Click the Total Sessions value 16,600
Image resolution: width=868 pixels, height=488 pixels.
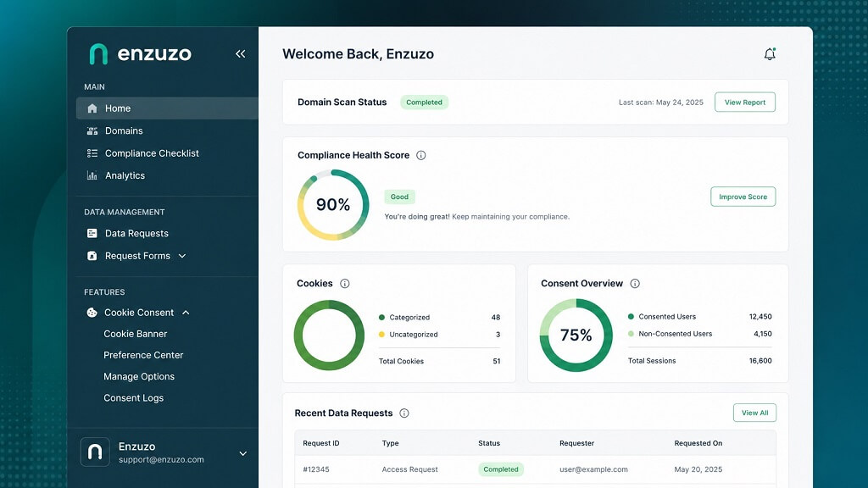[760, 361]
